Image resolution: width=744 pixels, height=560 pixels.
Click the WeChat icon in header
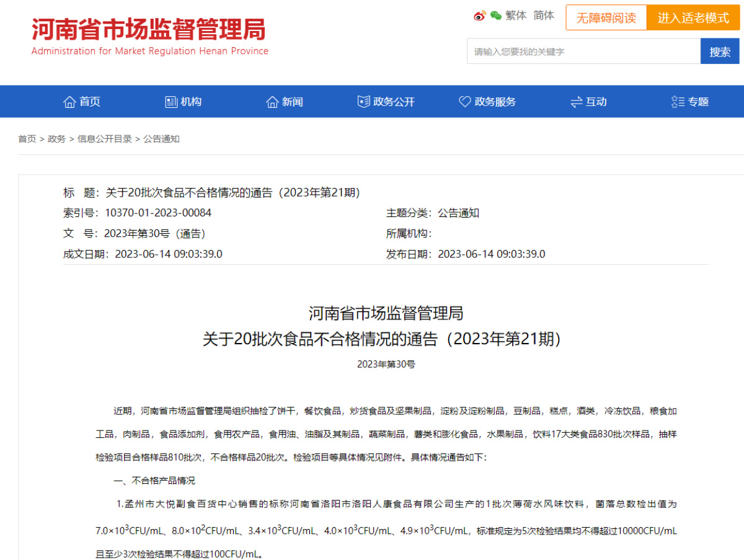[x=495, y=16]
